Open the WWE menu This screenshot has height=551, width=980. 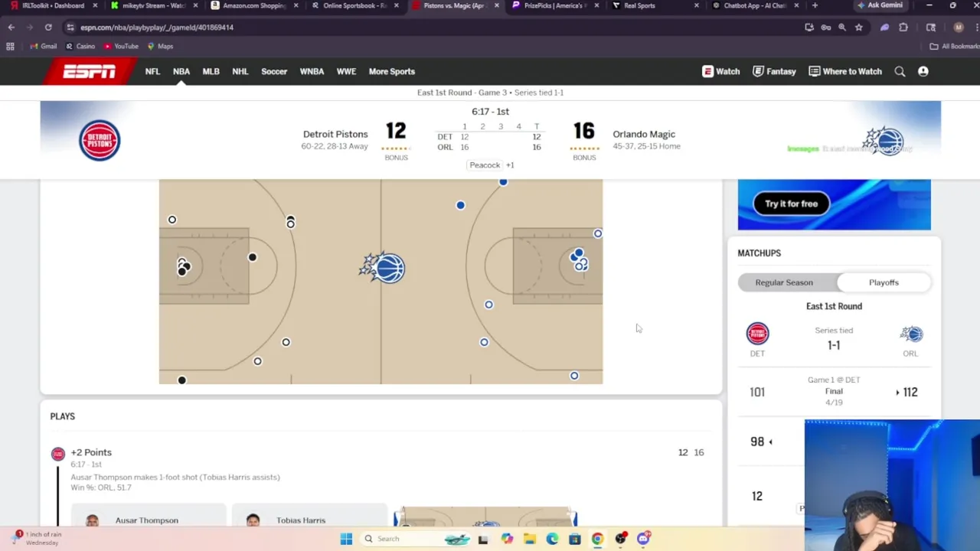346,71
